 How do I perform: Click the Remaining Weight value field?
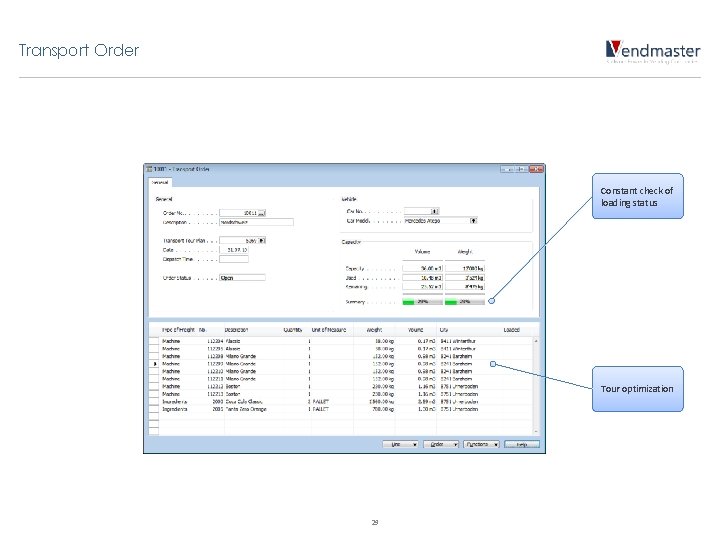(x=465, y=287)
